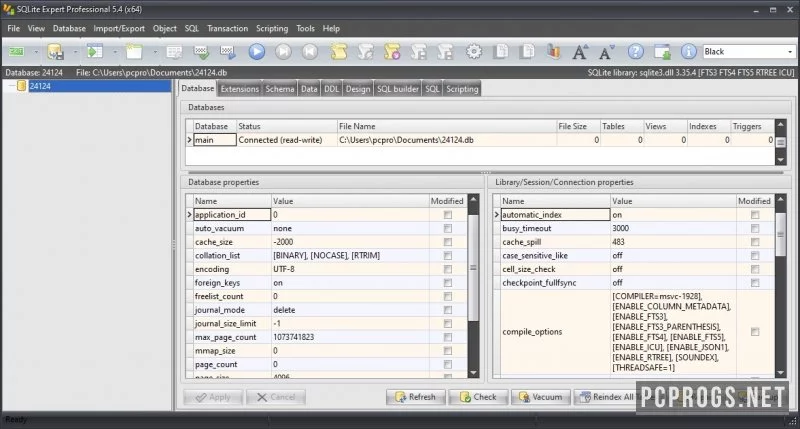800x429 pixels.
Task: Open the Scripting menu
Action: tap(272, 29)
